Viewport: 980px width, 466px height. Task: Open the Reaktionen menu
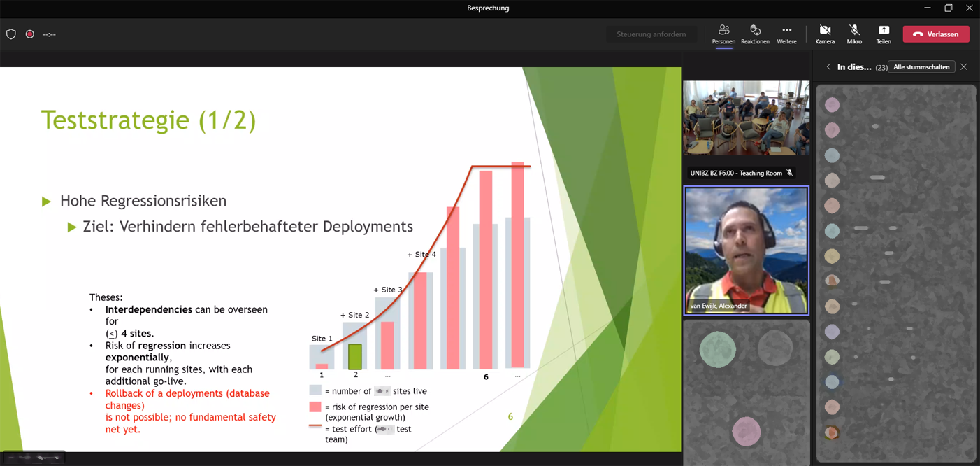tap(755, 34)
